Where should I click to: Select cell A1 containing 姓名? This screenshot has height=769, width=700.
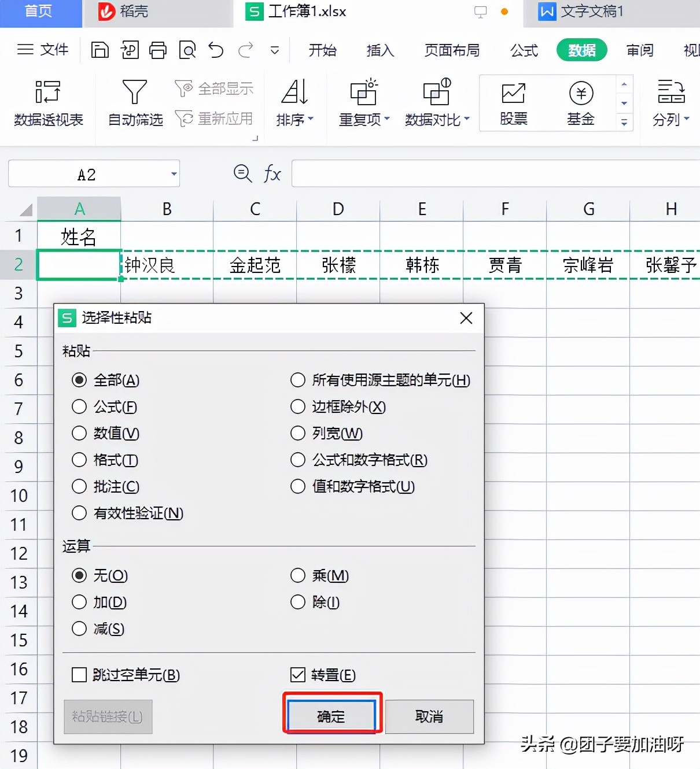[79, 236]
